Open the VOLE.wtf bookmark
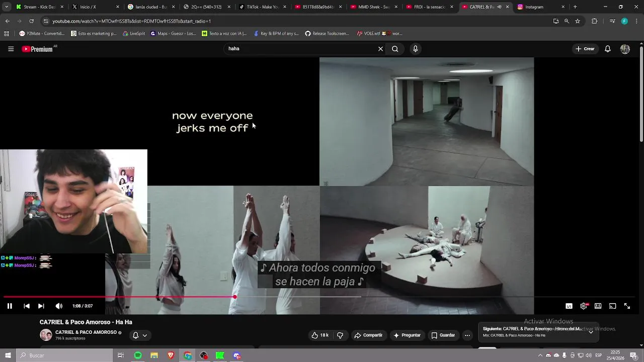This screenshot has height=362, width=644. [x=379, y=34]
